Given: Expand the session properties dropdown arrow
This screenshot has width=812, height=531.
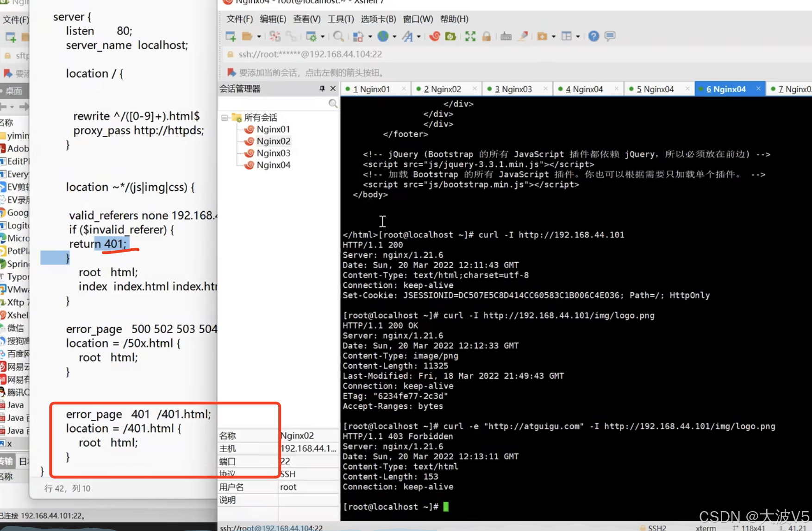Looking at the screenshot, I should tap(323, 36).
